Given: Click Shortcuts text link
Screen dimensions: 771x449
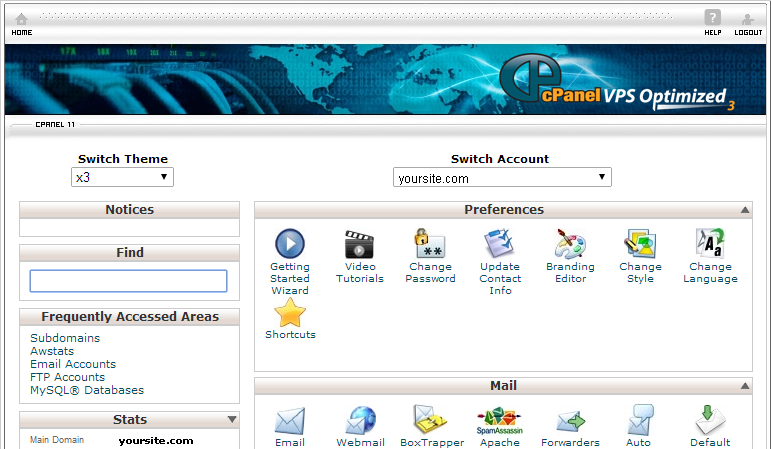Looking at the screenshot, I should coord(290,334).
